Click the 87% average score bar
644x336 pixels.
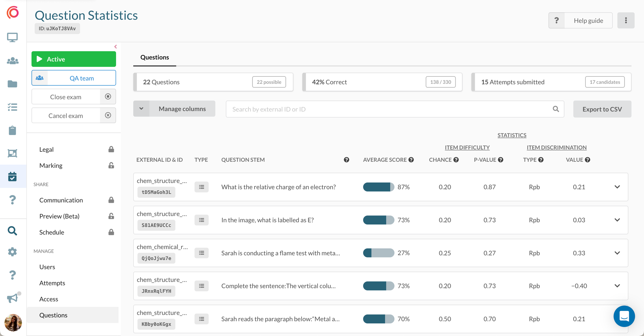pos(378,187)
